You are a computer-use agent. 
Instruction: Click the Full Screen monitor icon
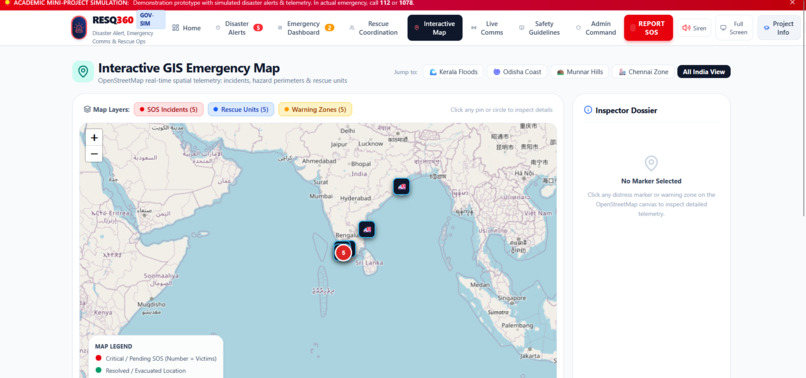click(723, 28)
